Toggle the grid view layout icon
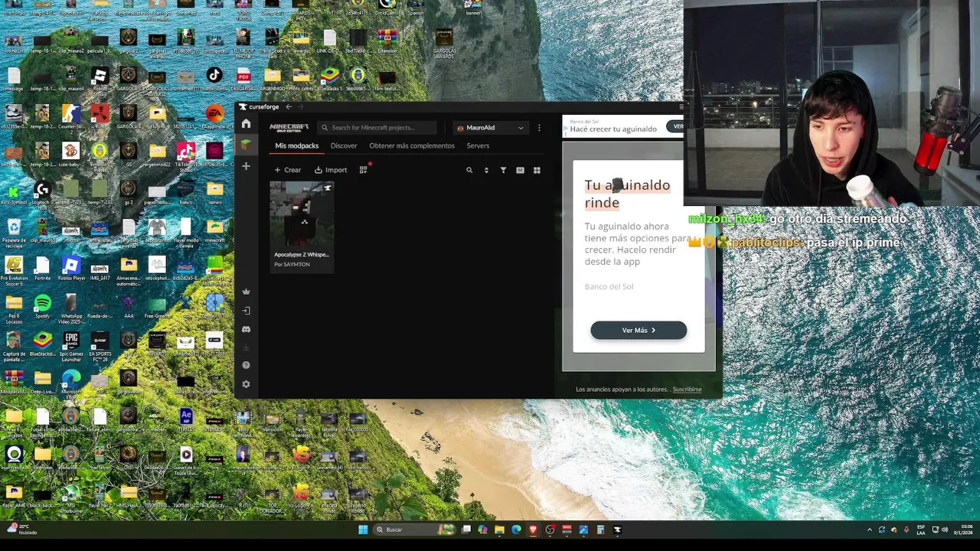Viewport: 980px width, 551px height. [x=537, y=170]
